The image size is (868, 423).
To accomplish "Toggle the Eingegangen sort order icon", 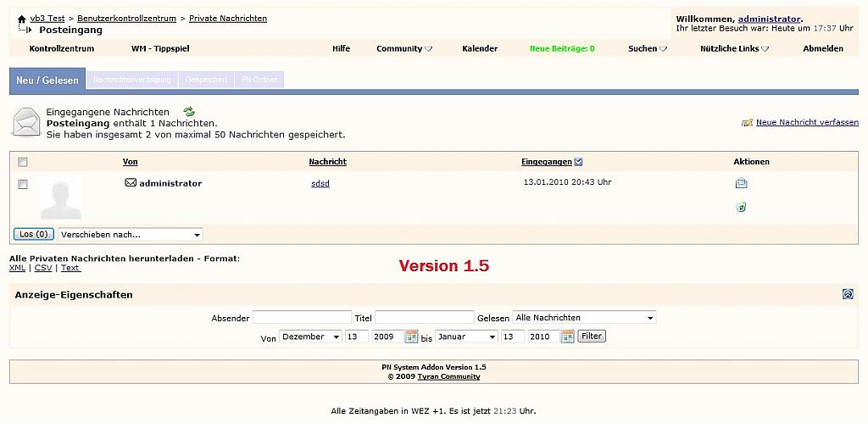I will coord(578,162).
